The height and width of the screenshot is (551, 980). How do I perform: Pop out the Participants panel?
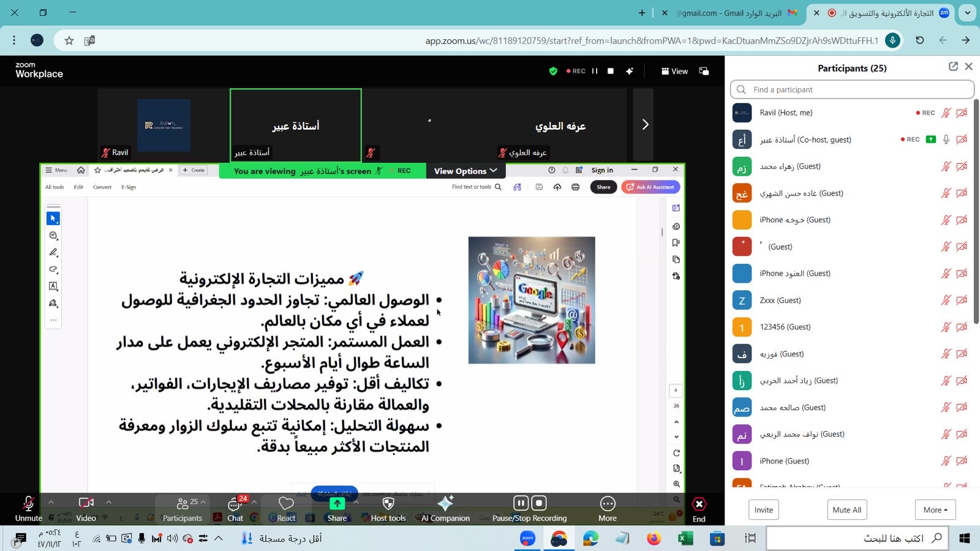click(x=953, y=66)
